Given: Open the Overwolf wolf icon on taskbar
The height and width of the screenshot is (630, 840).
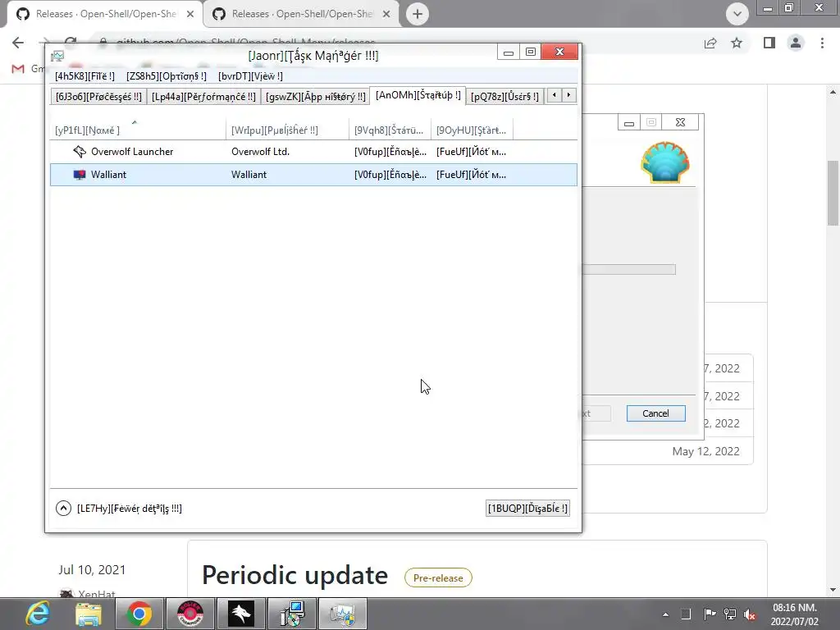Looking at the screenshot, I should pyautogui.click(x=241, y=614).
